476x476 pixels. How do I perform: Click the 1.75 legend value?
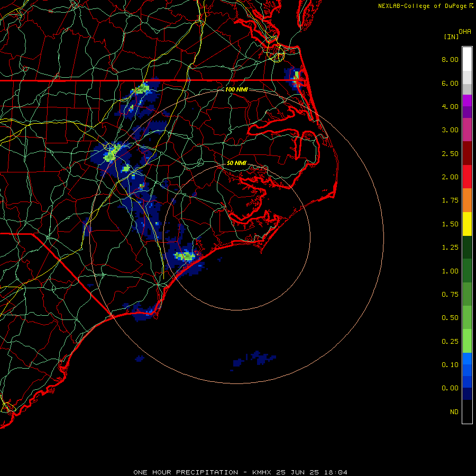pyautogui.click(x=450, y=200)
